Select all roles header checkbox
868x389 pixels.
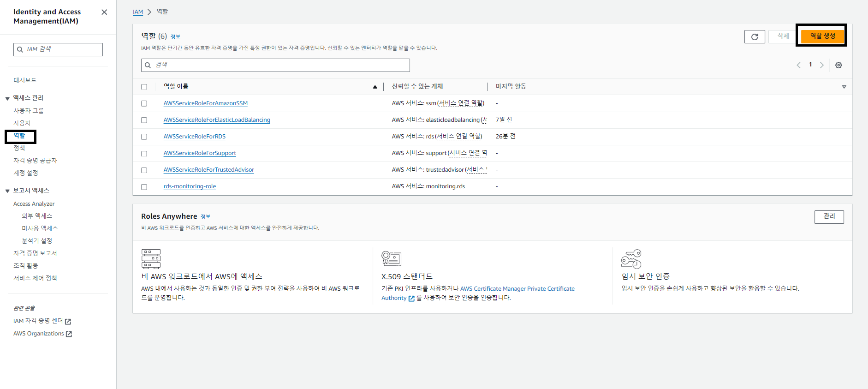pyautogui.click(x=144, y=87)
